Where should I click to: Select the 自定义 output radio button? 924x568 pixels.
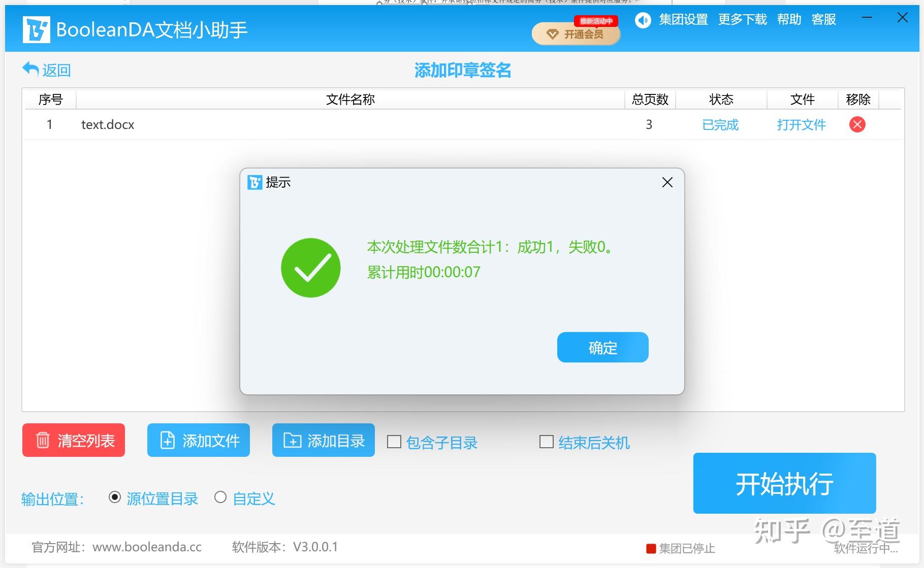tap(220, 497)
